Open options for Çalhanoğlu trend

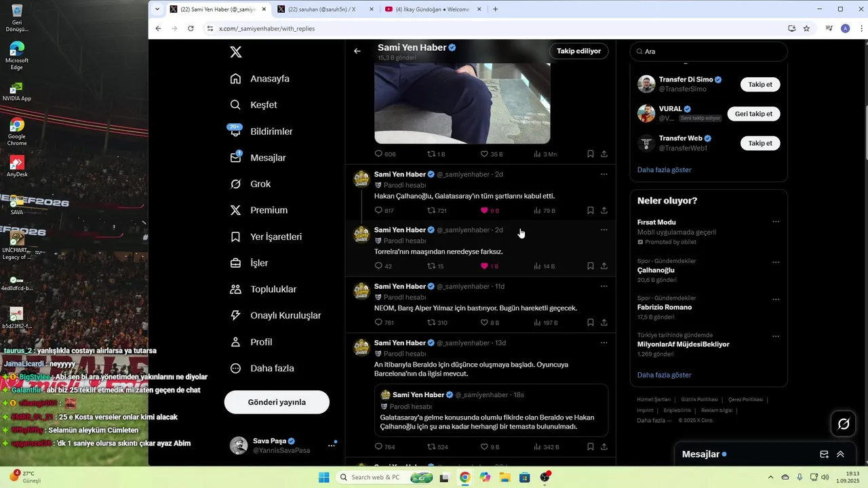pos(776,262)
